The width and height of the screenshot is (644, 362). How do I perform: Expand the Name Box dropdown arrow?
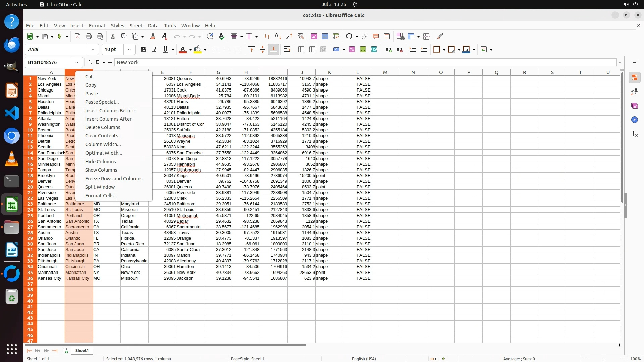coord(77,62)
